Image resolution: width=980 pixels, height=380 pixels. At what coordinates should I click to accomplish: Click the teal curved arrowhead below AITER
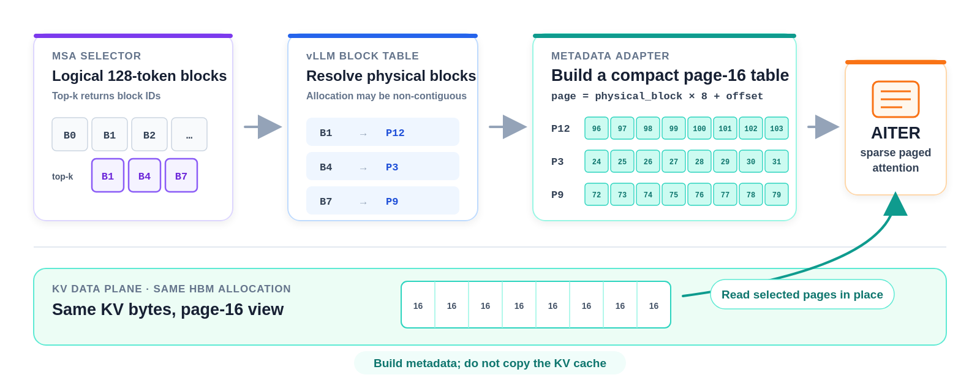click(895, 203)
